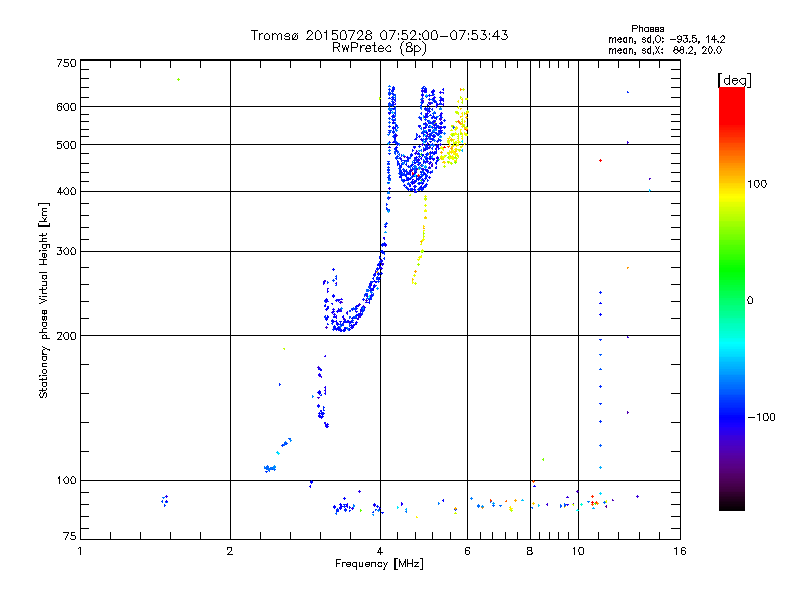Select the 'mean, sd,O: -93.5, 14.2' statistics line
800x600 pixels.
pyautogui.click(x=666, y=39)
